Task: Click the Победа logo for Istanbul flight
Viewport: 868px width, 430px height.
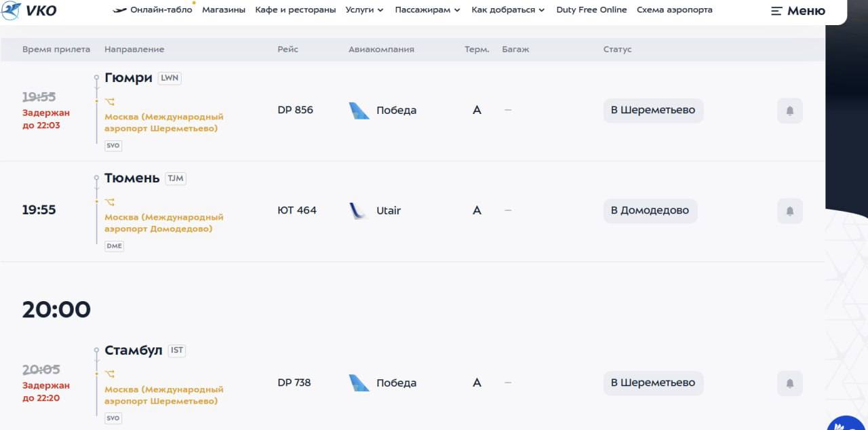Action: coord(359,383)
